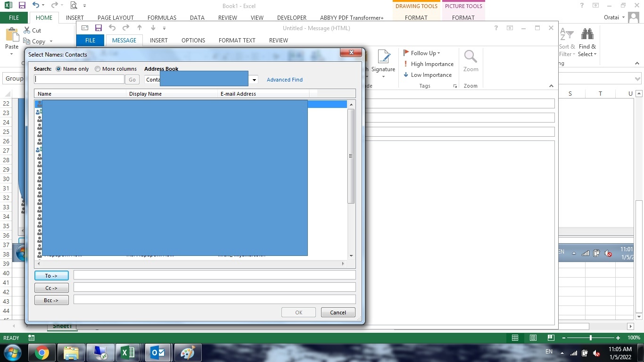Customize Excel Quick Access Toolbar dropdown

85,6
